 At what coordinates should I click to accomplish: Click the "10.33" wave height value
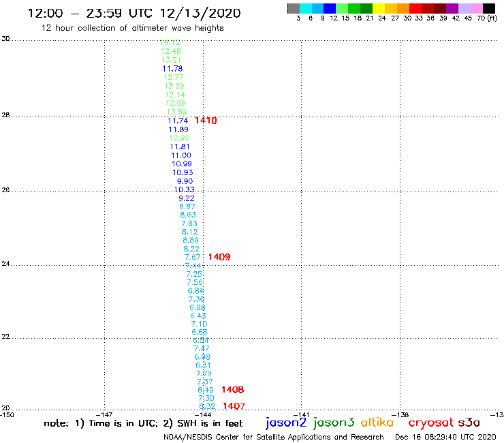[x=184, y=190]
